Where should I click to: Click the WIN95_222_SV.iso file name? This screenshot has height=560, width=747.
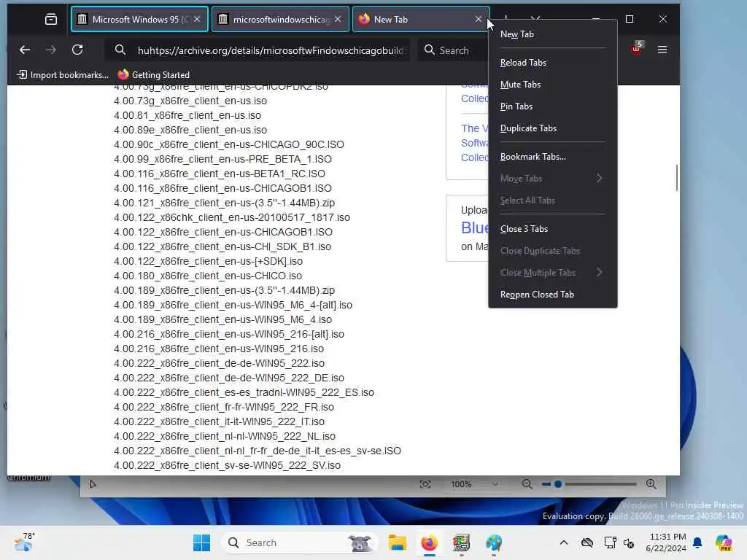[x=227, y=465]
